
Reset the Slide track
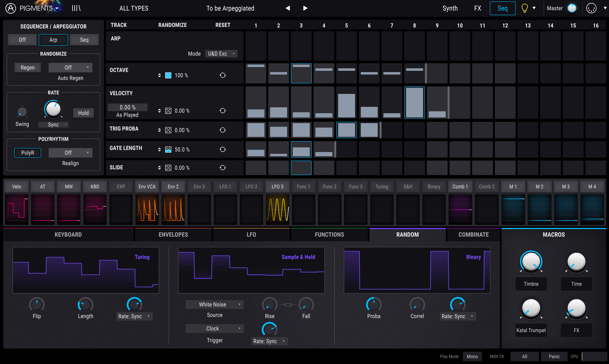coord(222,168)
